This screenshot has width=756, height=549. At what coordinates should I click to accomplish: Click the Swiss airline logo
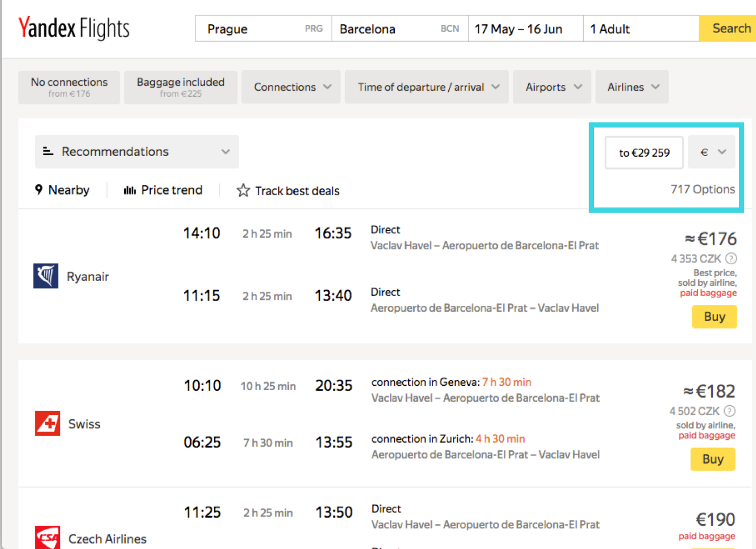click(48, 423)
